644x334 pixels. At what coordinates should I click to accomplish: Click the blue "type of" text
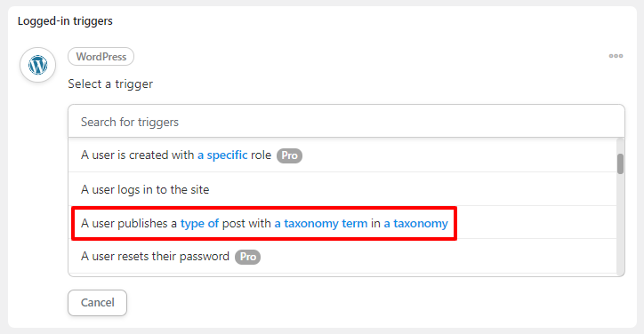click(x=199, y=223)
